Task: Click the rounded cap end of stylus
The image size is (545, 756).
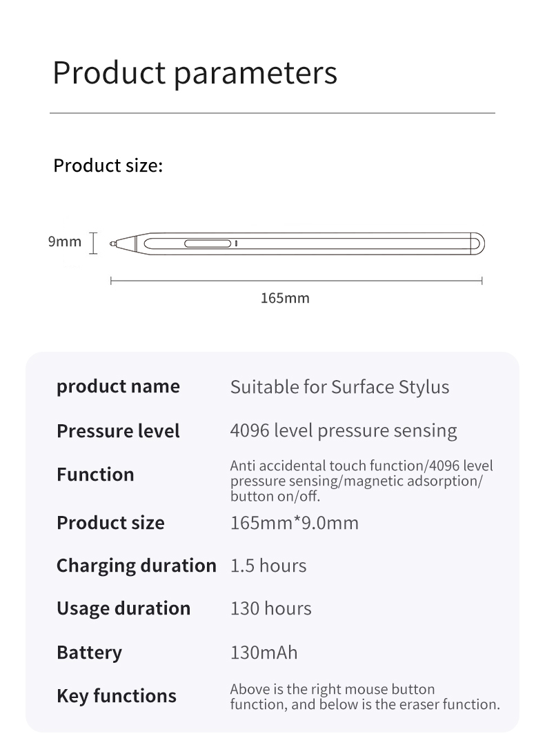Action: click(x=477, y=243)
